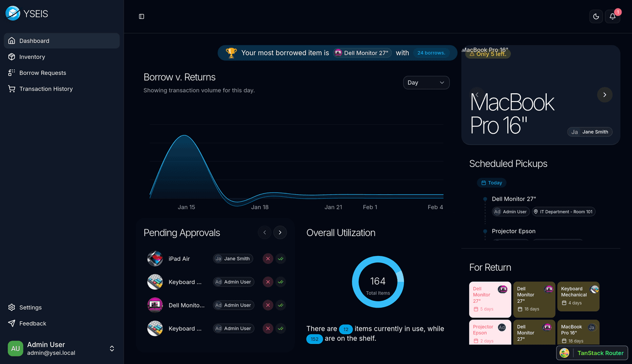
Task: Go to next Pending Approvals page
Action: [x=280, y=232]
